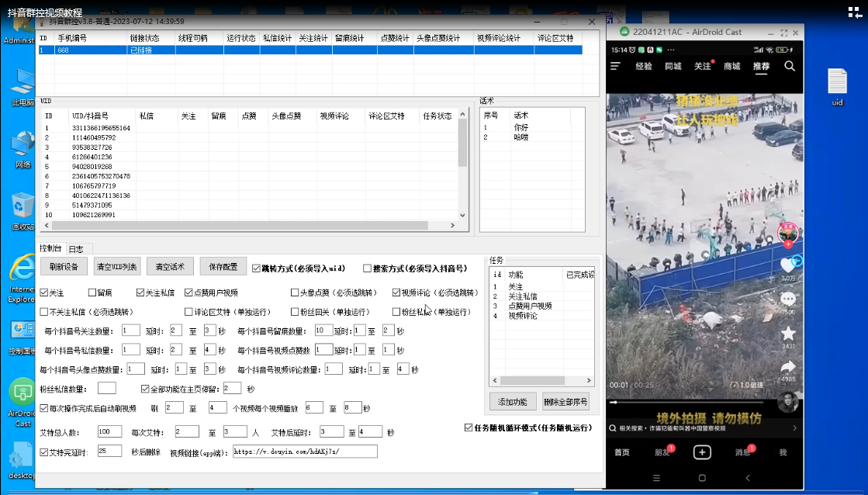Tap the heart like icon on video

788,265
